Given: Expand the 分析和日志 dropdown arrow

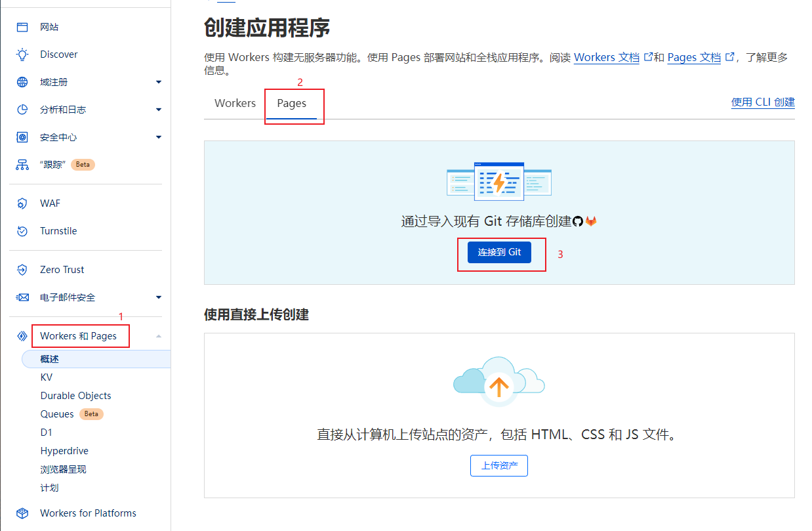Looking at the screenshot, I should click(159, 110).
